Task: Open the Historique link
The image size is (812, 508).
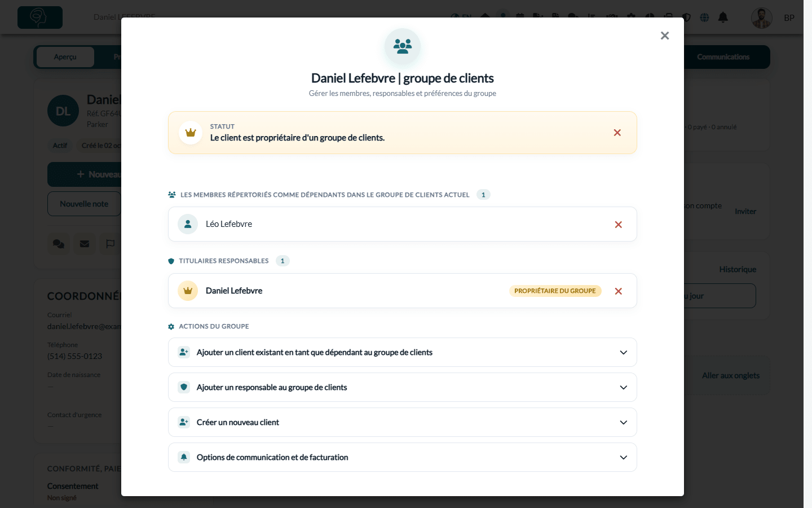Action: (738, 270)
